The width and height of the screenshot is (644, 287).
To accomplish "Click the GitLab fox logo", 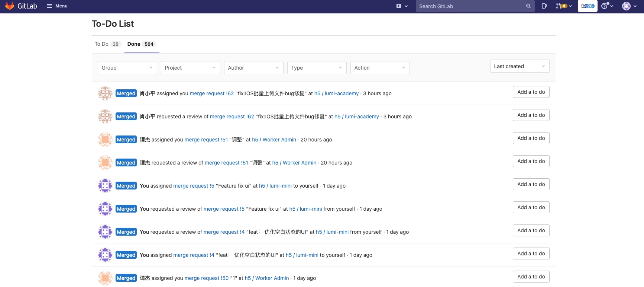I will pos(10,6).
